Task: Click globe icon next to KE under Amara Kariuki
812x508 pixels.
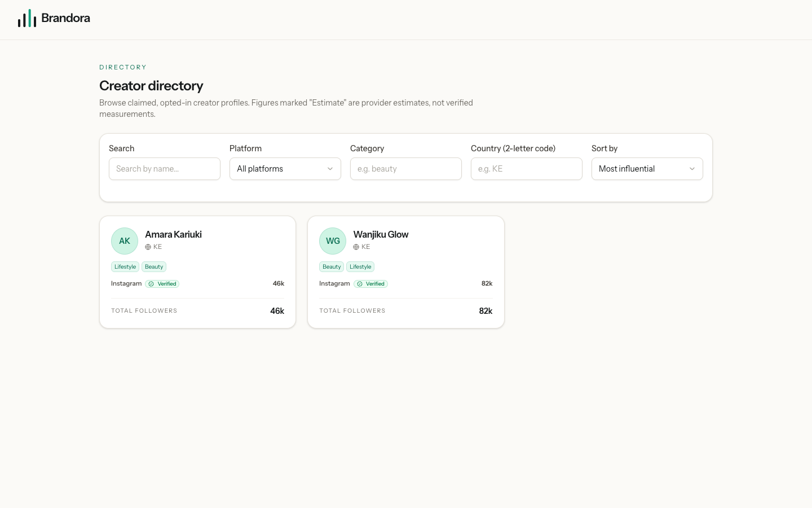Action: click(148, 247)
